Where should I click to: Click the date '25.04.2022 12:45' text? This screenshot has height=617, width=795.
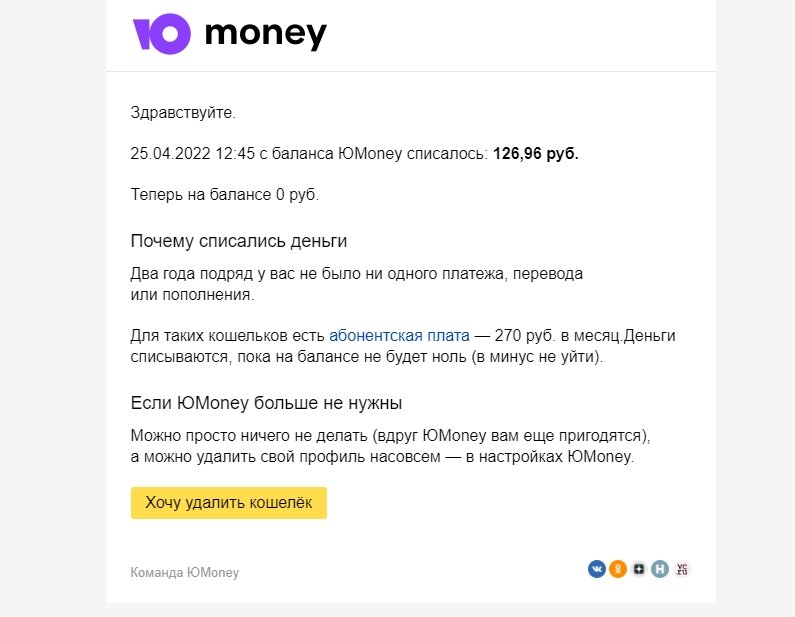coord(193,153)
